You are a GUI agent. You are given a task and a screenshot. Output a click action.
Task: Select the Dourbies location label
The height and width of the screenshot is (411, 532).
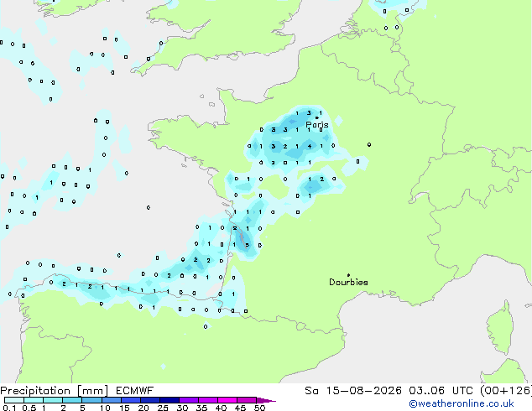coord(348,282)
